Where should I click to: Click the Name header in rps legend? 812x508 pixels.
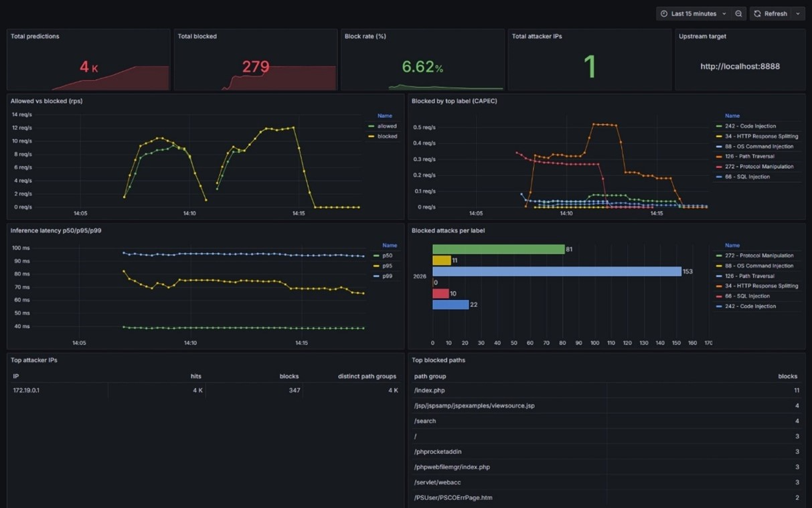coord(384,116)
